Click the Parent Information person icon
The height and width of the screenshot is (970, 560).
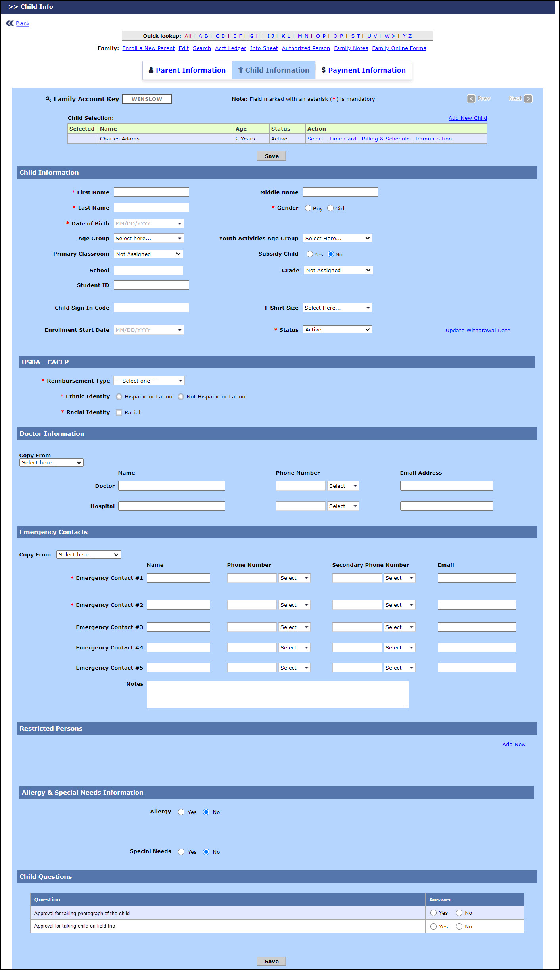coord(151,70)
